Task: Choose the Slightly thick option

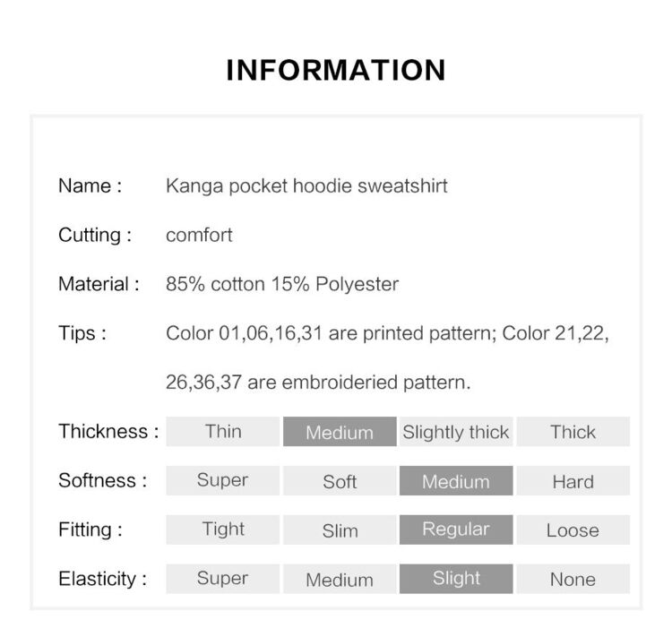Action: [456, 431]
